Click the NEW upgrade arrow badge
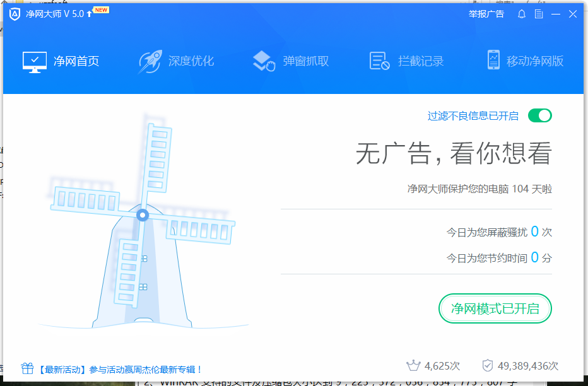This screenshot has width=588, height=386. [98, 12]
